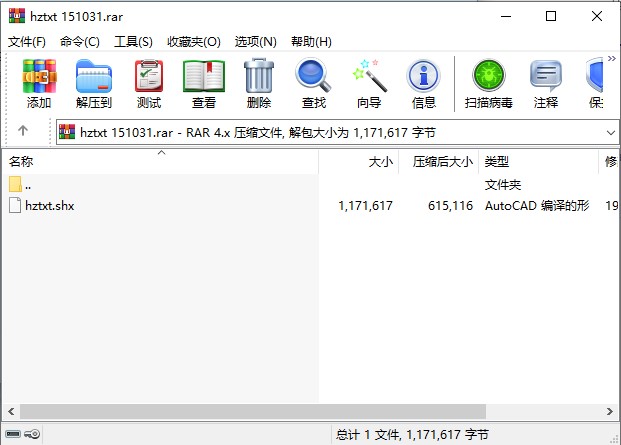Viewport: 621px width, 445px height.
Task: Start the Scan Virus (扫描病毒) tool
Action: coord(489,84)
